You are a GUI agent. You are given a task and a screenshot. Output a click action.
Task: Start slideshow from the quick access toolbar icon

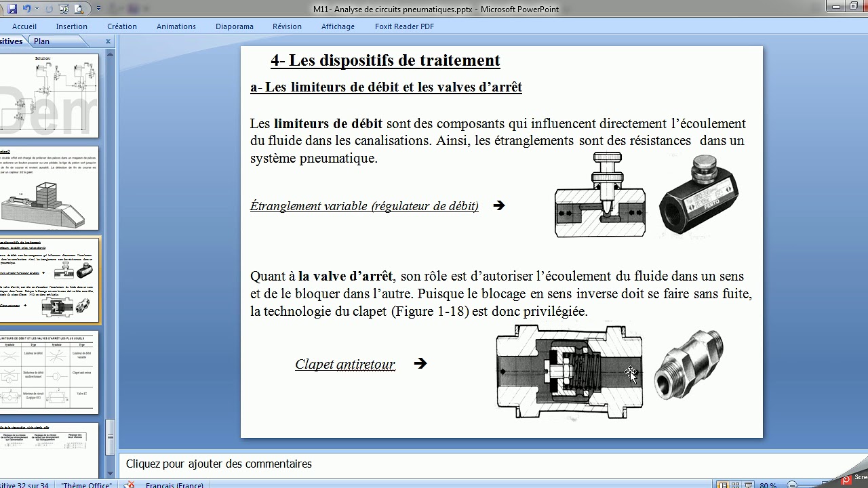pos(64,9)
